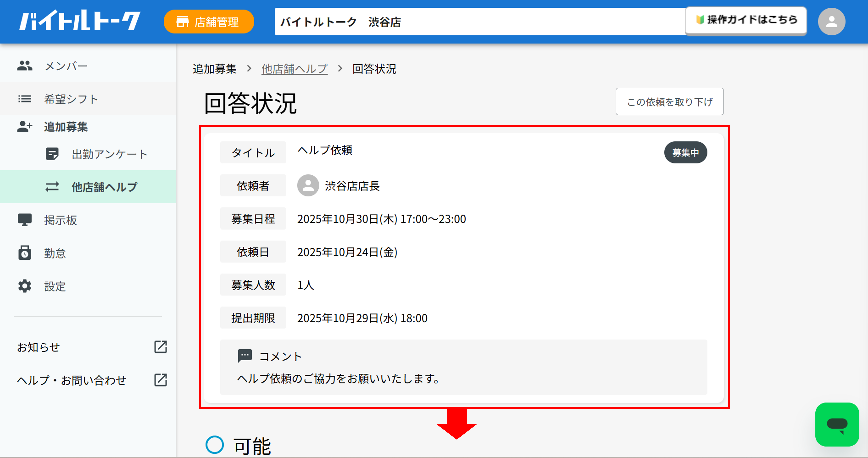The image size is (868, 458).
Task: Click the 募集日程 field label
Action: tap(253, 219)
